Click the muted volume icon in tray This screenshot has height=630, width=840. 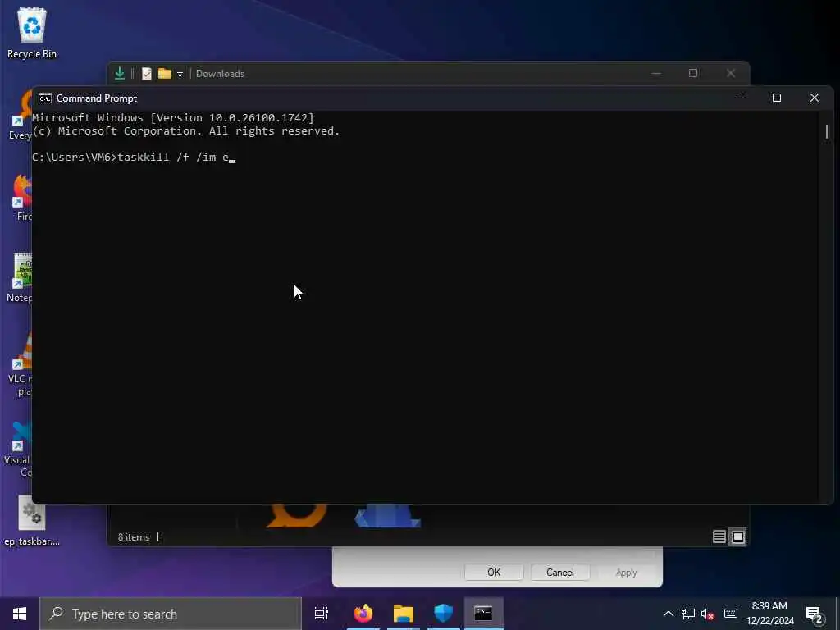coord(708,614)
